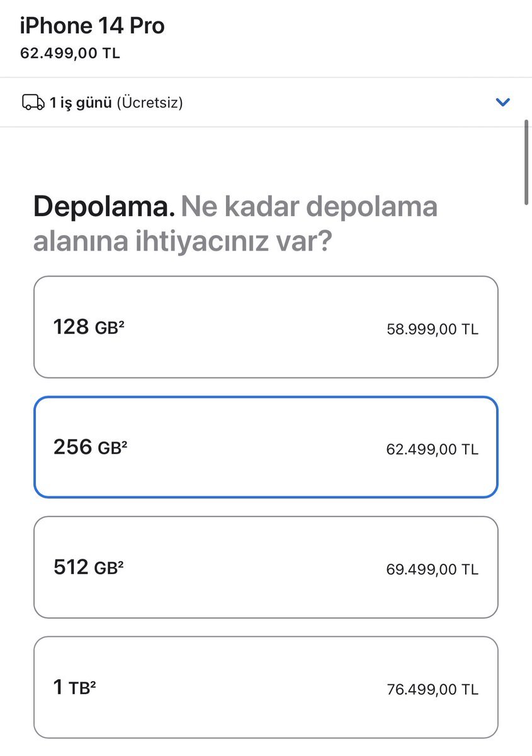532x756 pixels.
Task: Click the 58.999,00 TL price
Action: (432, 329)
